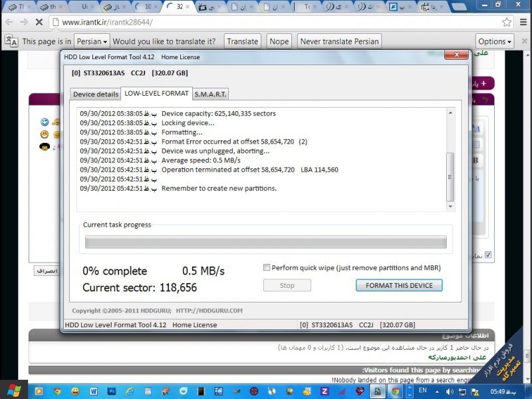Click the log scrollbar up arrow
Image resolution: width=532 pixels, height=399 pixels.
click(x=450, y=112)
